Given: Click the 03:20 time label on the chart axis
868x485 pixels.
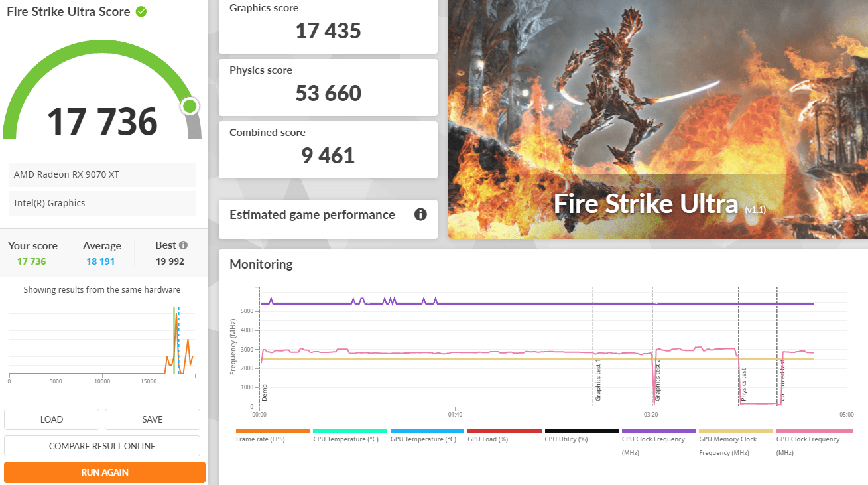Looking at the screenshot, I should pos(651,415).
